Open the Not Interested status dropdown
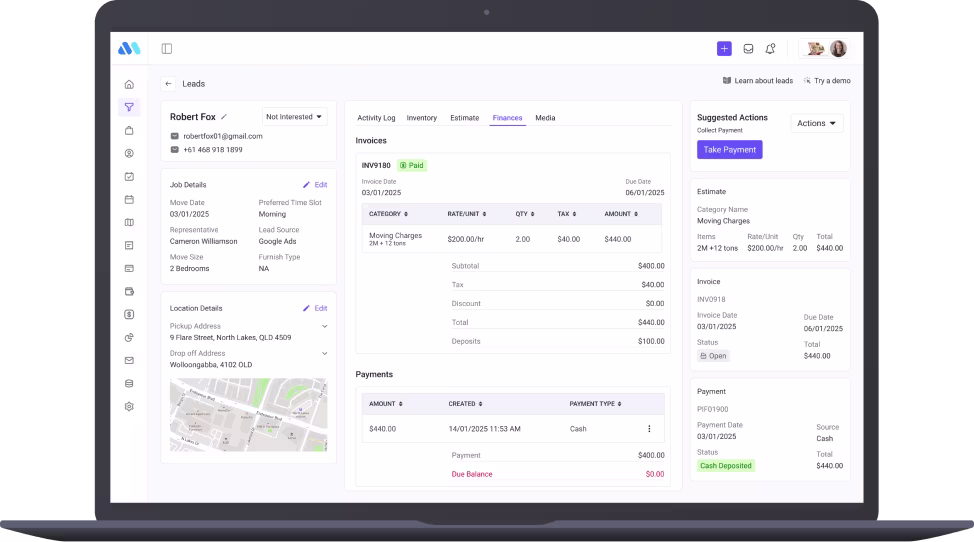Viewport: 974px width, 542px height. [x=295, y=117]
